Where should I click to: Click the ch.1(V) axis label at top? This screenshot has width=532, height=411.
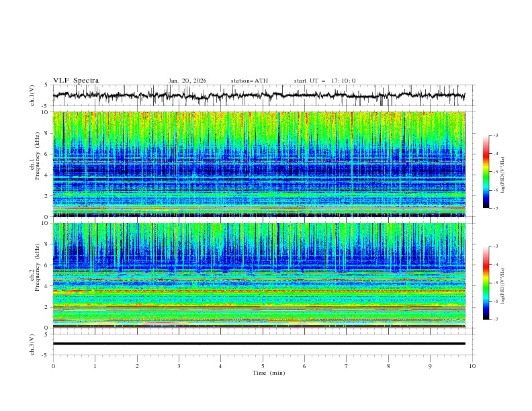click(x=32, y=95)
